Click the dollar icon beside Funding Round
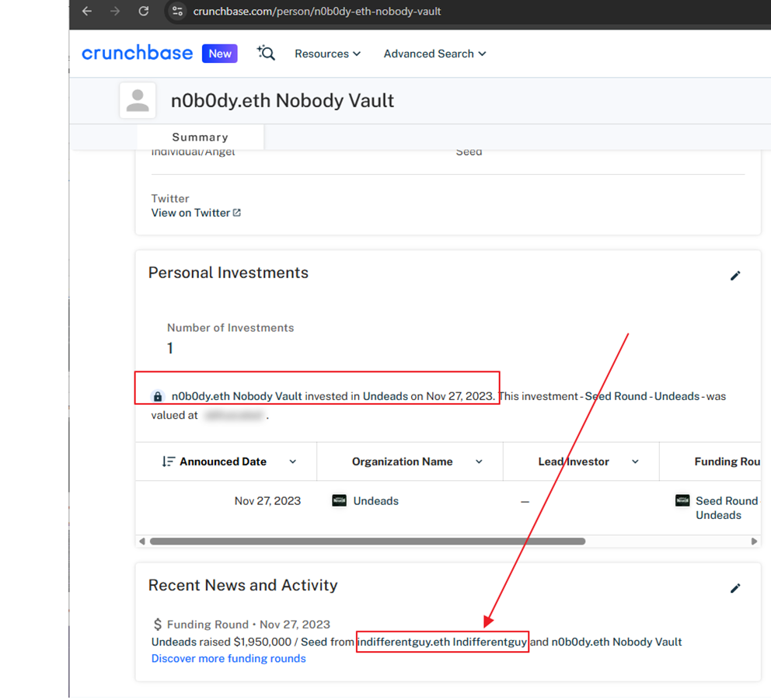771x700 pixels. tap(157, 625)
